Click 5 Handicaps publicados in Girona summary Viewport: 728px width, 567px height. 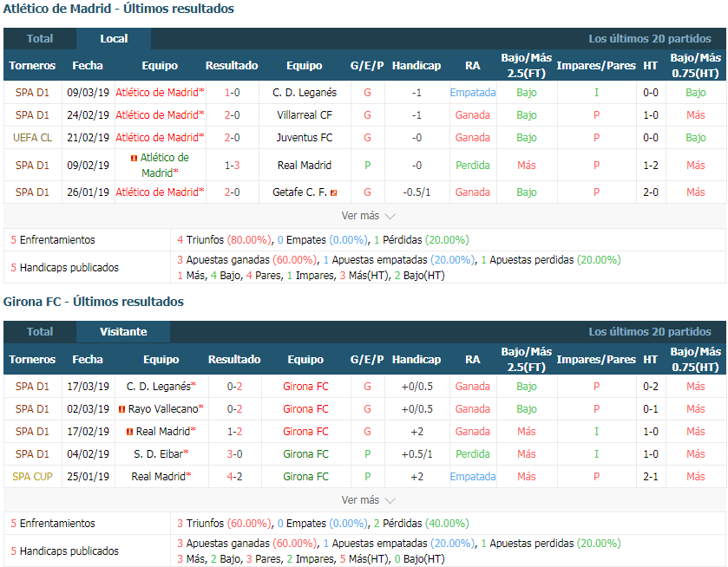point(65,551)
